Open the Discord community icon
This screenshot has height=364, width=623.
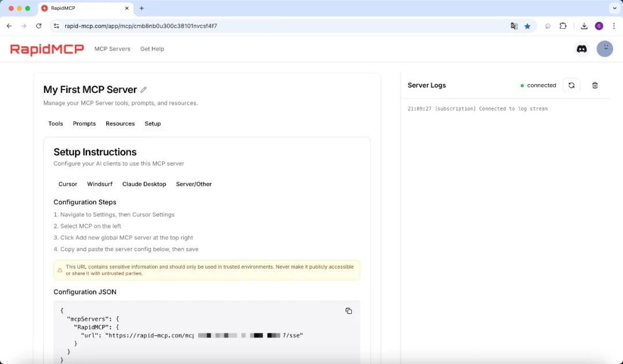point(581,48)
